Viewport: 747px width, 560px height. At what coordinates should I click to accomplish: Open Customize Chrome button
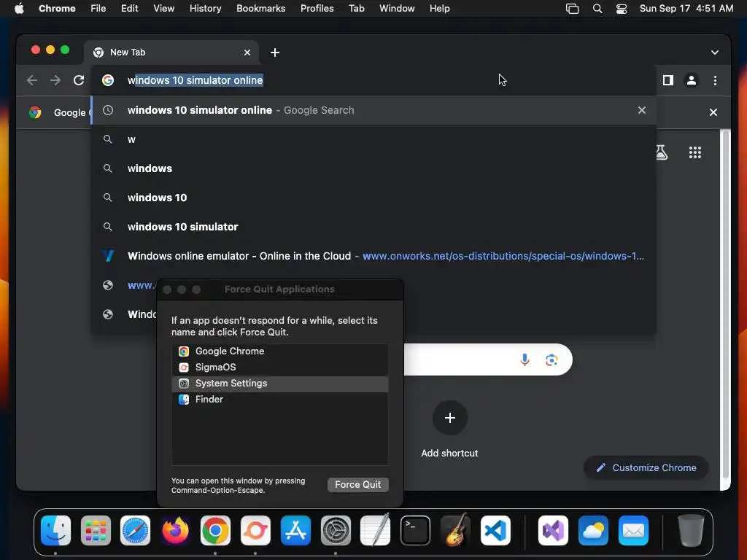pyautogui.click(x=646, y=467)
